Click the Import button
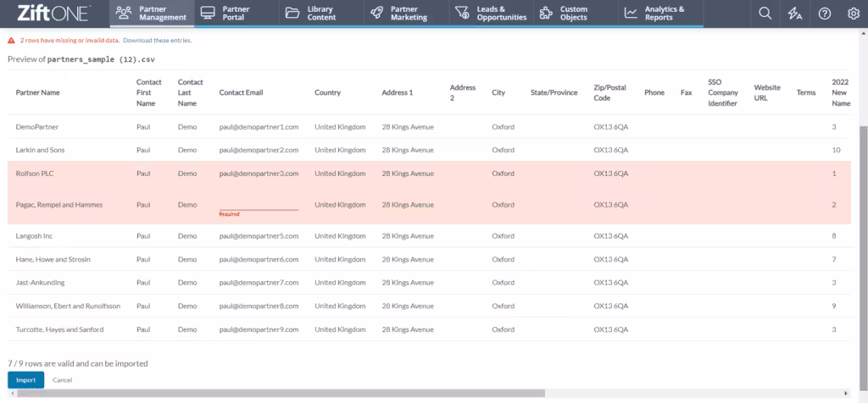The width and height of the screenshot is (868, 403). tap(25, 380)
